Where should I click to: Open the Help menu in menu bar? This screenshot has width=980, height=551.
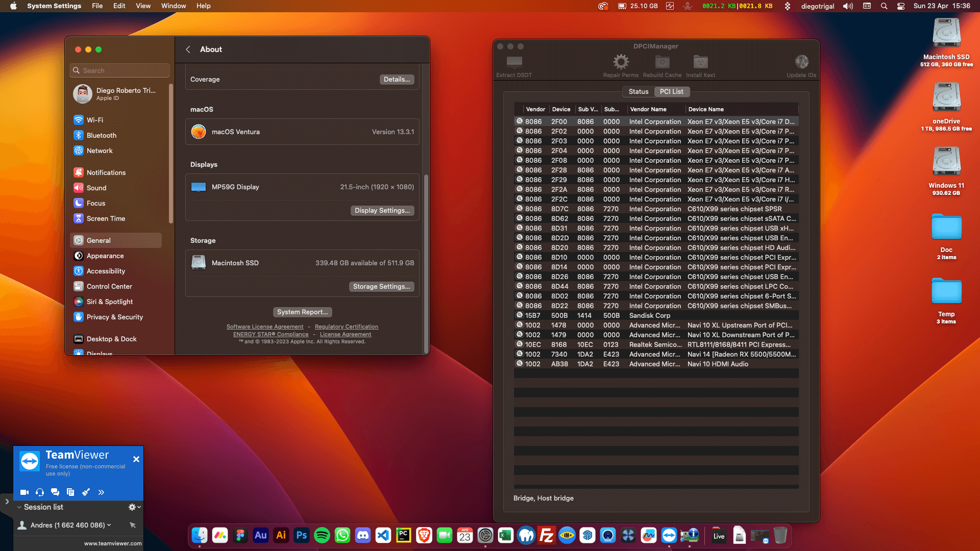coord(204,6)
